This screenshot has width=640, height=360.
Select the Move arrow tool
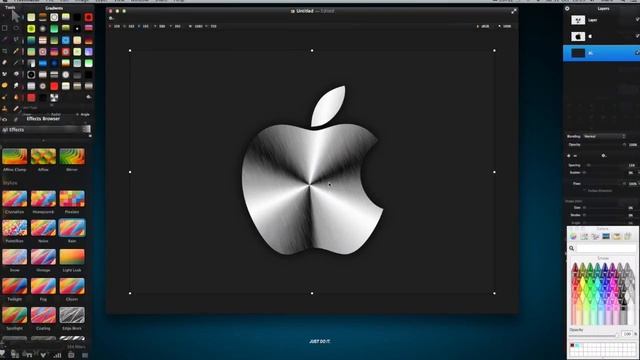tap(16, 16)
